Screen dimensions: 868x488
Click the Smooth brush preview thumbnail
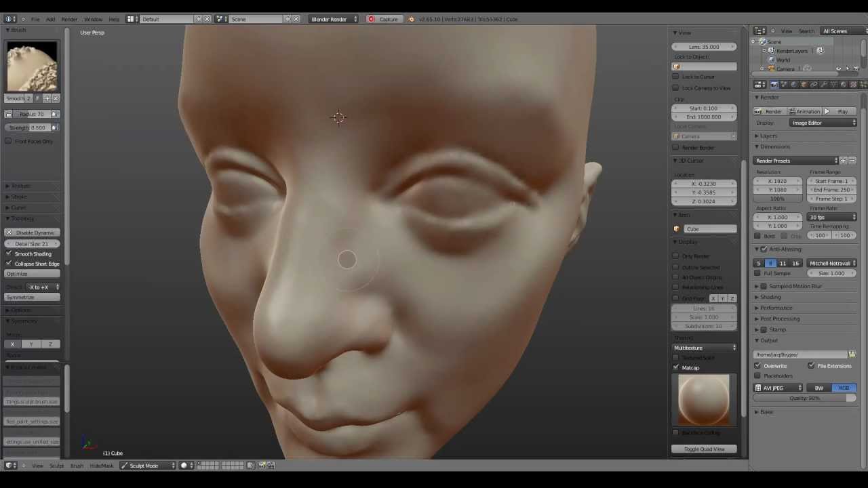click(x=32, y=66)
